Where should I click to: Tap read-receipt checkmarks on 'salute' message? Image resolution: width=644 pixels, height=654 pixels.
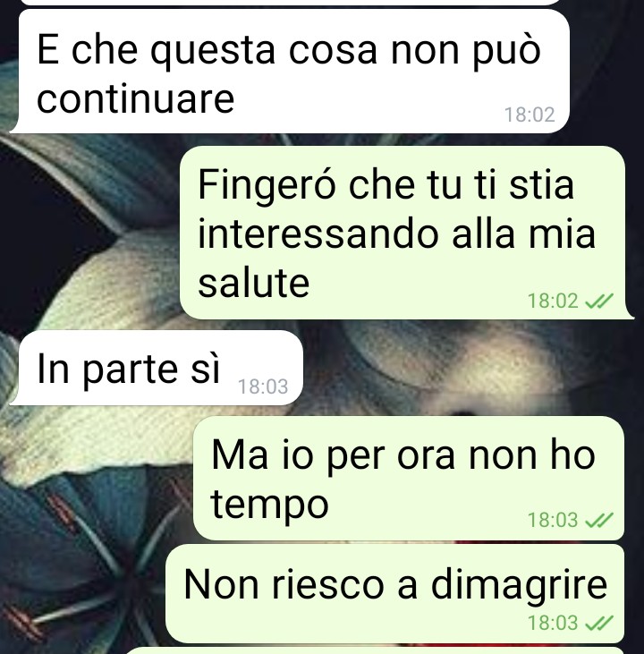pyautogui.click(x=599, y=301)
